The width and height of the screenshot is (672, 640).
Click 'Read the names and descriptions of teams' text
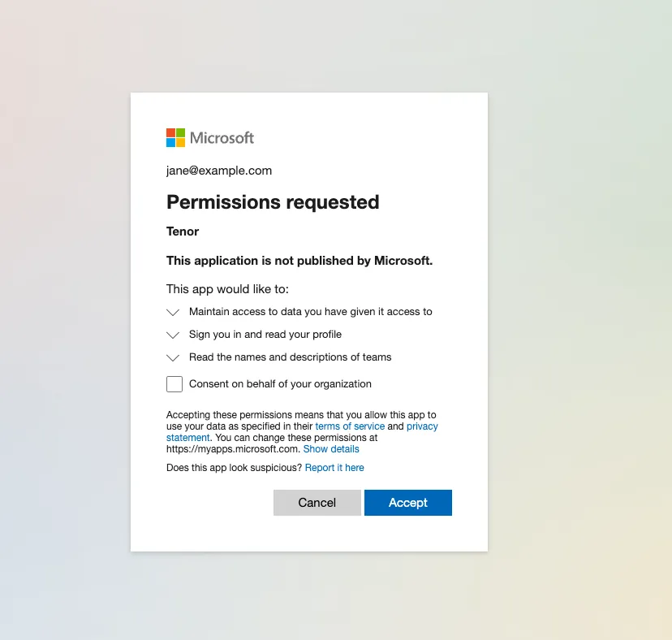[290, 357]
